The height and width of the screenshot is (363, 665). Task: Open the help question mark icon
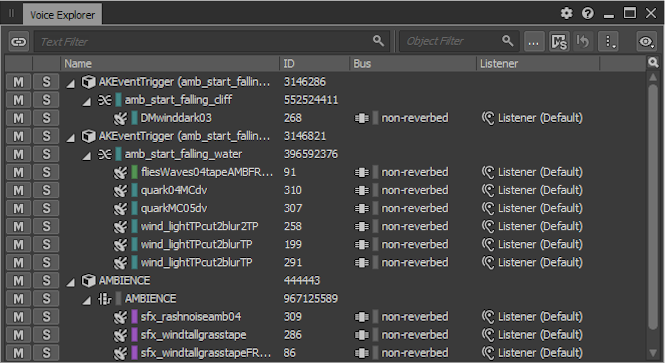click(588, 14)
